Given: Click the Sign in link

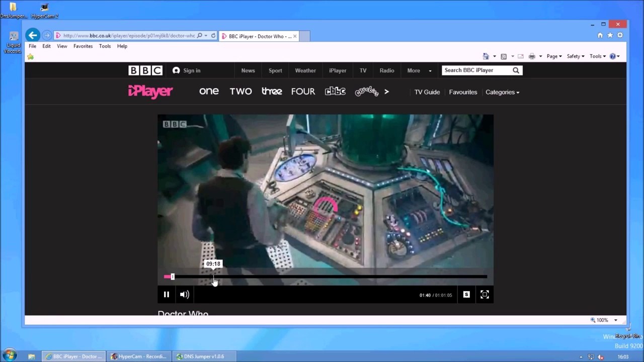Looking at the screenshot, I should pyautogui.click(x=186, y=70).
